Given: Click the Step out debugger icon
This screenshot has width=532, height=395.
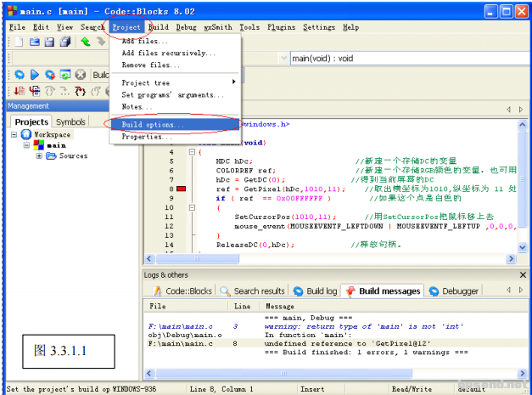Looking at the screenshot, I should [96, 91].
